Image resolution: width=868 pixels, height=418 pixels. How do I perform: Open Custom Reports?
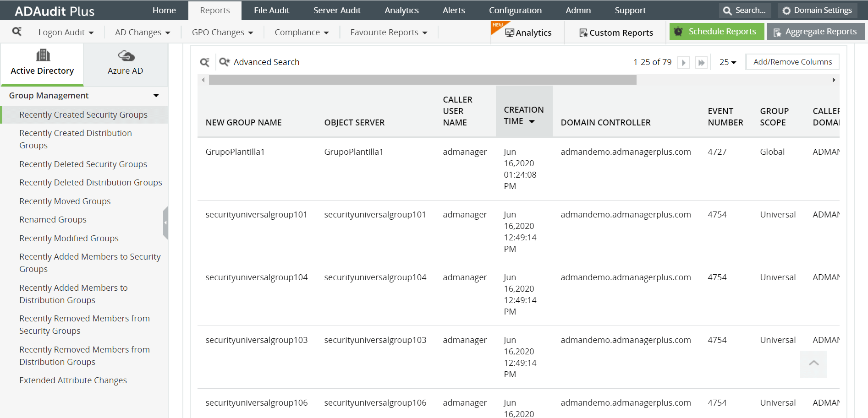click(x=616, y=33)
